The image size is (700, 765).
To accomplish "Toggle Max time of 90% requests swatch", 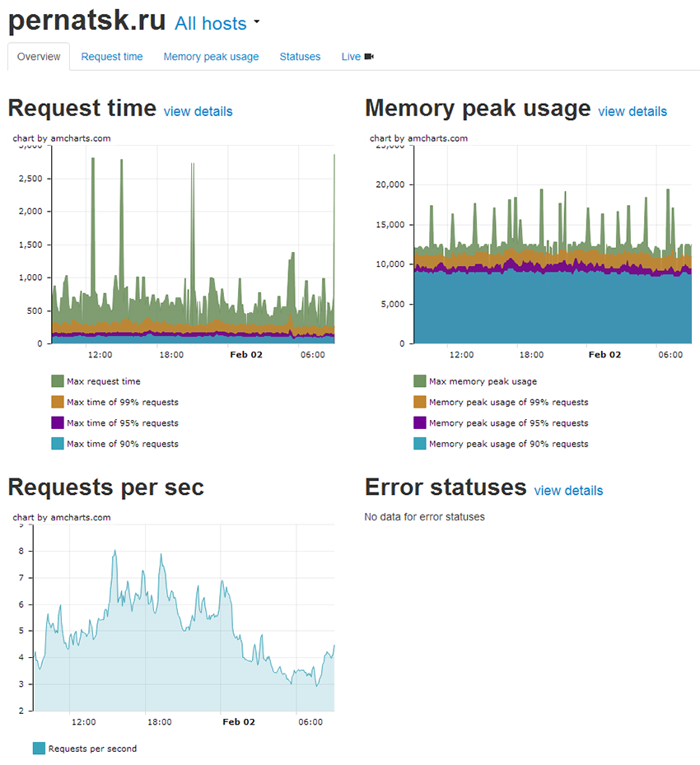I will [58, 444].
